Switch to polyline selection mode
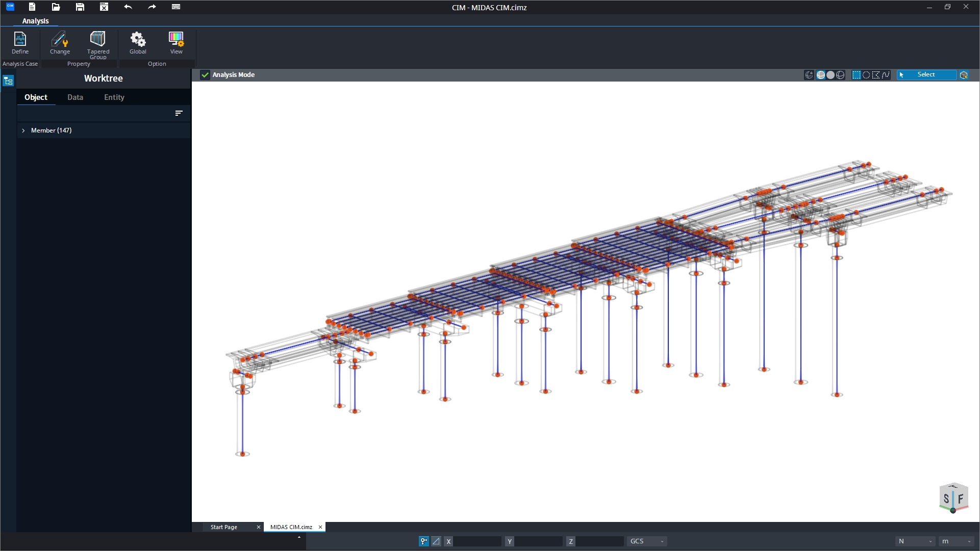 pyautogui.click(x=886, y=74)
